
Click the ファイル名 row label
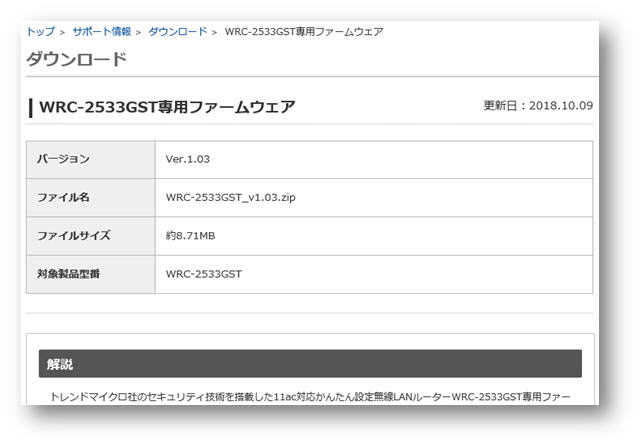pyautogui.click(x=63, y=197)
